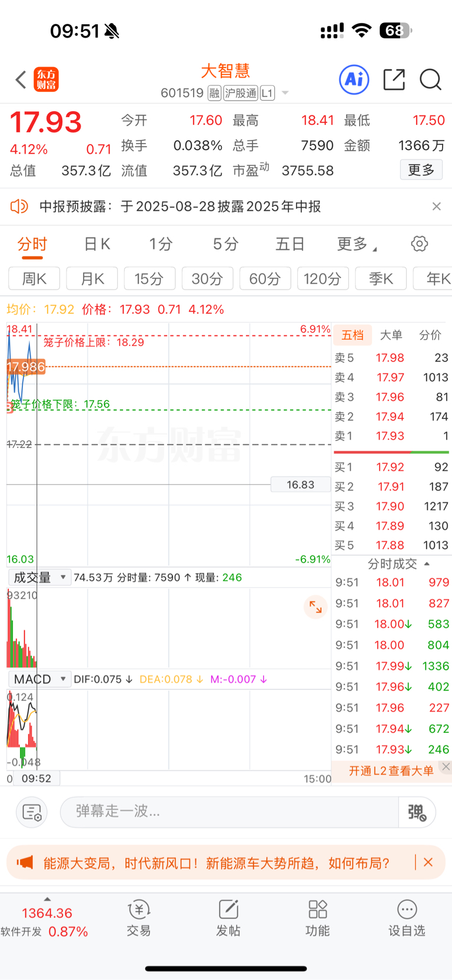Tap the share export icon
This screenshot has width=452, height=980.
pos(394,79)
